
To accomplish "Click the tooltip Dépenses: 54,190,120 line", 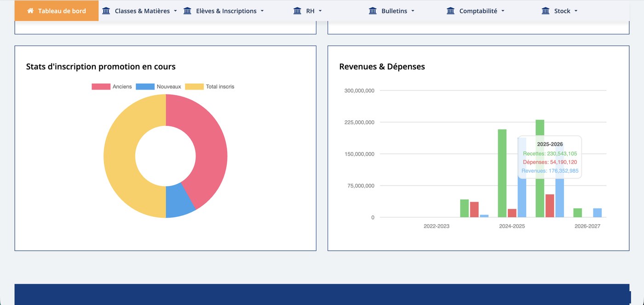I will click(x=550, y=162).
